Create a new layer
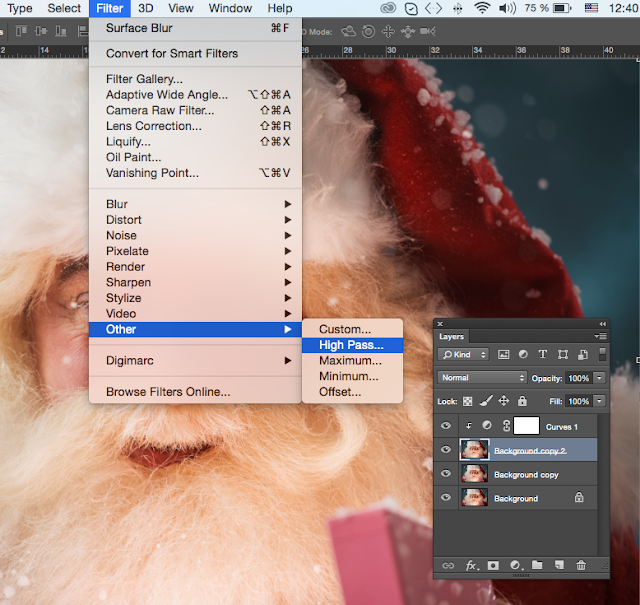The height and width of the screenshot is (605, 640). tap(559, 565)
